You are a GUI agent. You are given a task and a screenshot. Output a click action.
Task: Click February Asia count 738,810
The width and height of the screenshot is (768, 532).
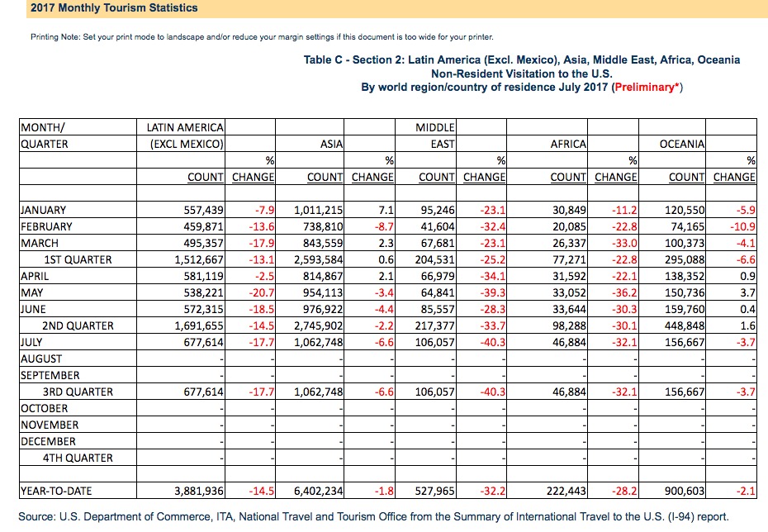(323, 227)
